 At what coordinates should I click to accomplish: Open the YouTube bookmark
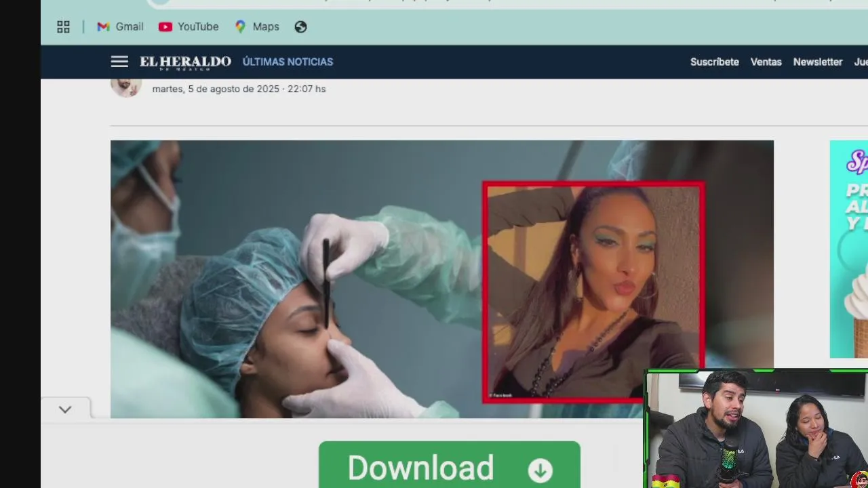[189, 27]
